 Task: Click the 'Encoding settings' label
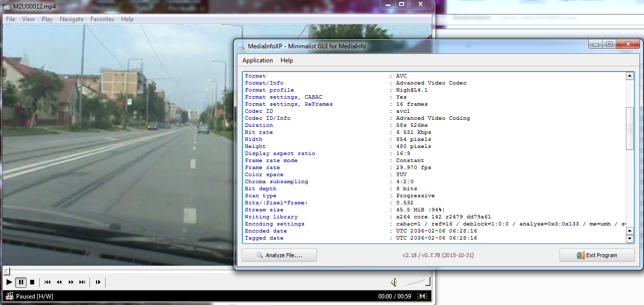[x=274, y=224]
